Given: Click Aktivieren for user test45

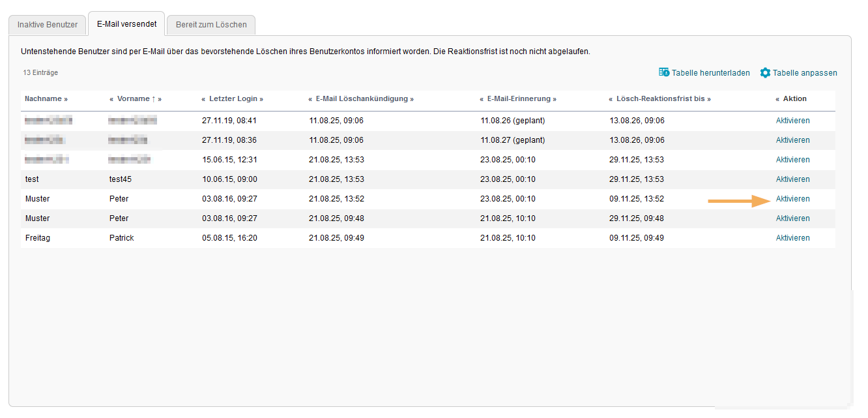Looking at the screenshot, I should click(x=792, y=179).
